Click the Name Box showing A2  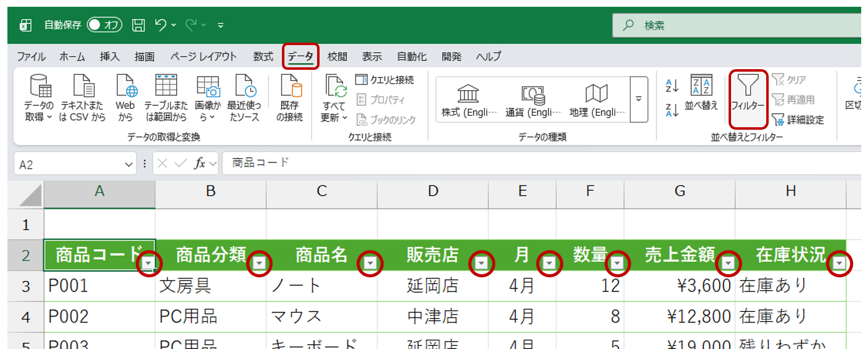coord(69,164)
